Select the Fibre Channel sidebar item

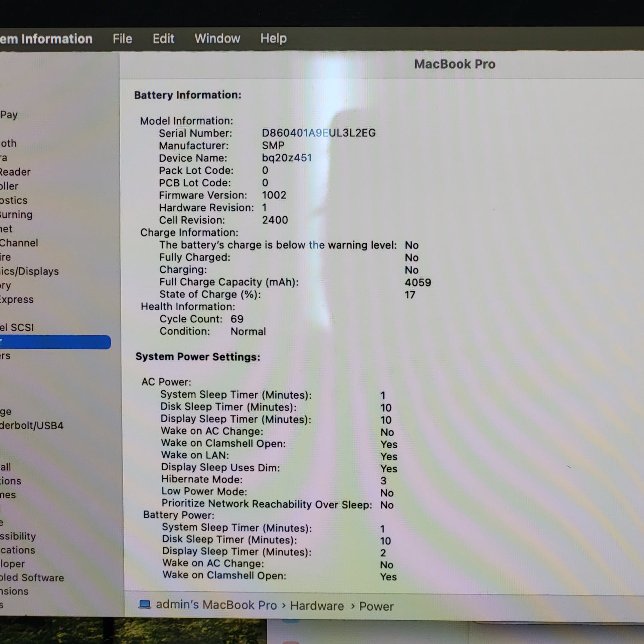[19, 243]
